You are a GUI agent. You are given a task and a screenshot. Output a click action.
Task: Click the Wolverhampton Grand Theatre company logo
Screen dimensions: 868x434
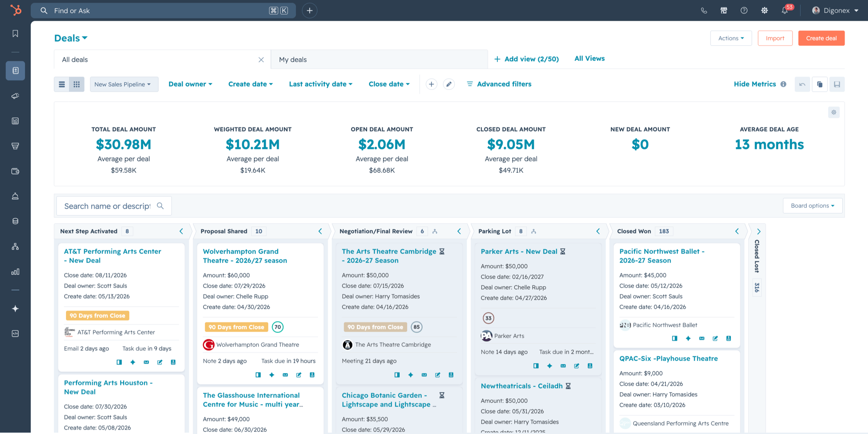[209, 345]
